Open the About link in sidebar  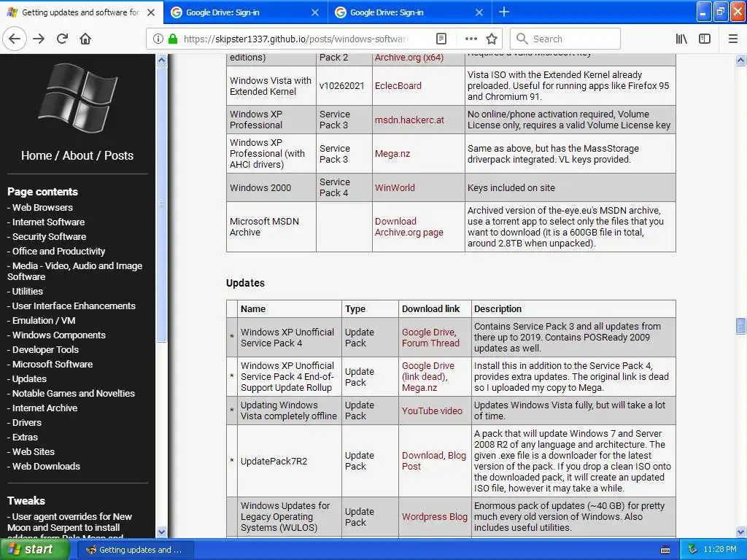[77, 156]
